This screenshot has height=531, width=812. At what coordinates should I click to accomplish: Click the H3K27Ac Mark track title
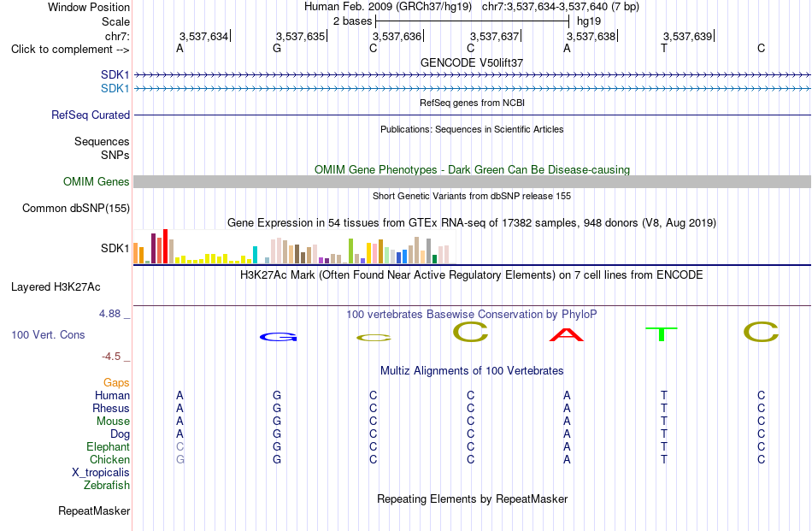472,274
